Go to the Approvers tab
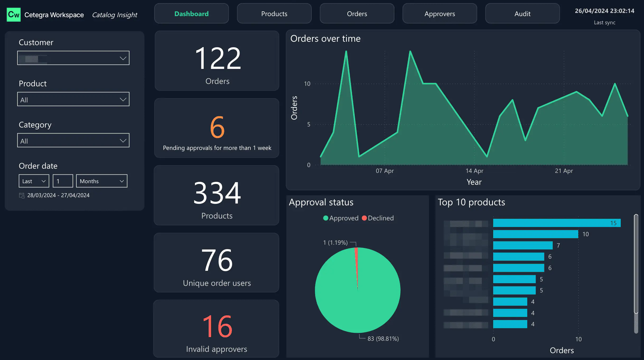This screenshot has width=644, height=360. point(440,14)
